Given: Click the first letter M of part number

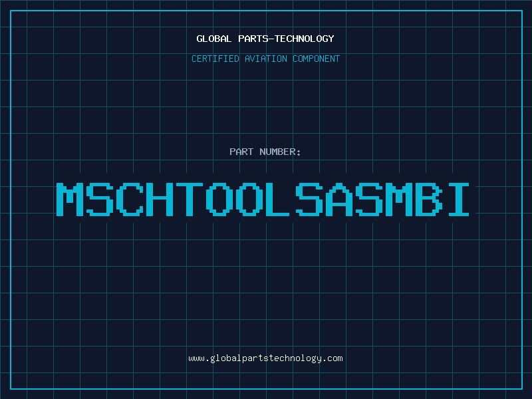Looking at the screenshot, I should point(70,199).
